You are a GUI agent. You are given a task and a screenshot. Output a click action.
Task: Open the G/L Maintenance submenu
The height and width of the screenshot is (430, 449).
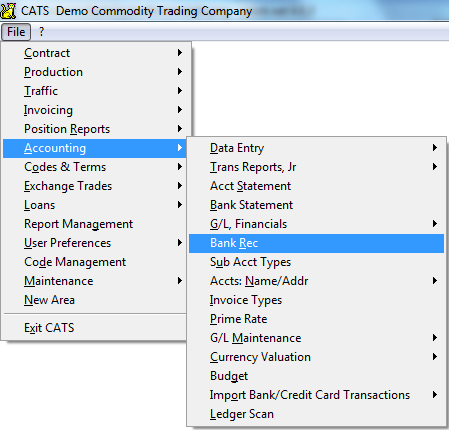point(316,338)
